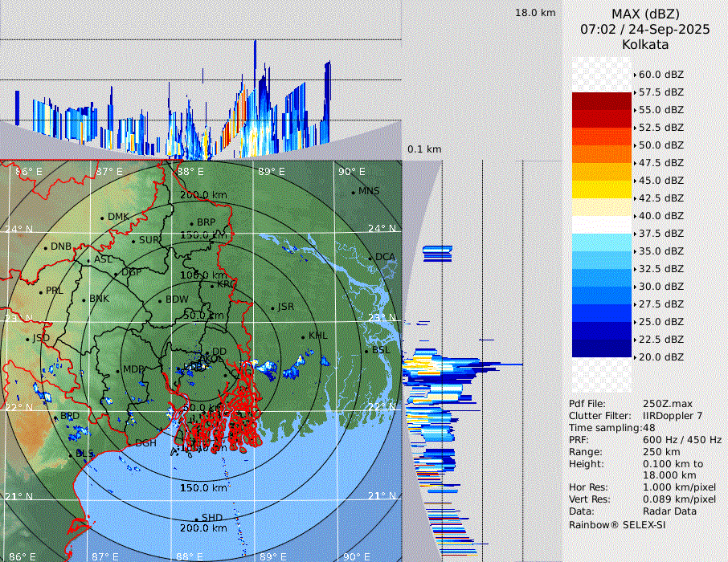Pick the bright yellow legend swatch
Screen dimensions: 728x562
[601, 189]
